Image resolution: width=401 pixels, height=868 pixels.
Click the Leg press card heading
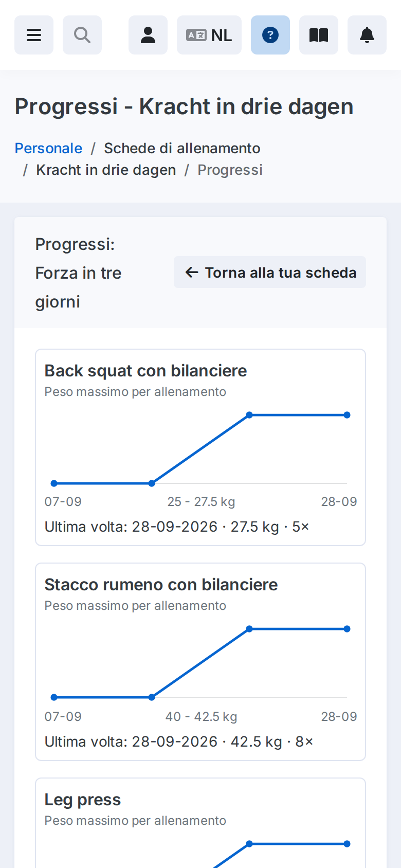(83, 800)
